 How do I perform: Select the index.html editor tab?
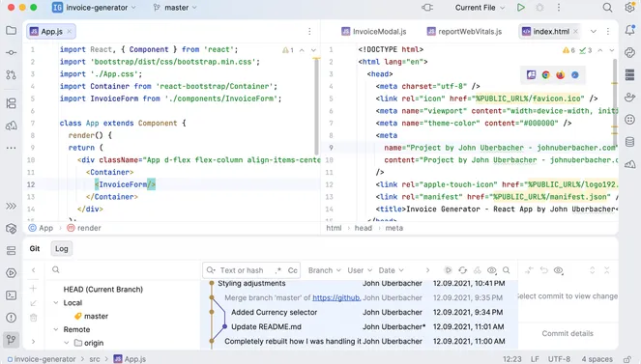(x=550, y=32)
